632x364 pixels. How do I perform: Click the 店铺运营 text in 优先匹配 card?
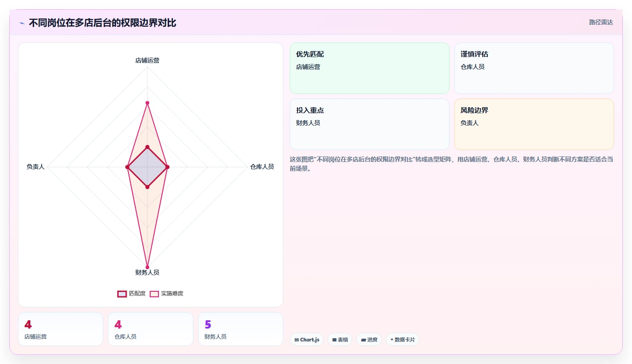click(x=308, y=67)
